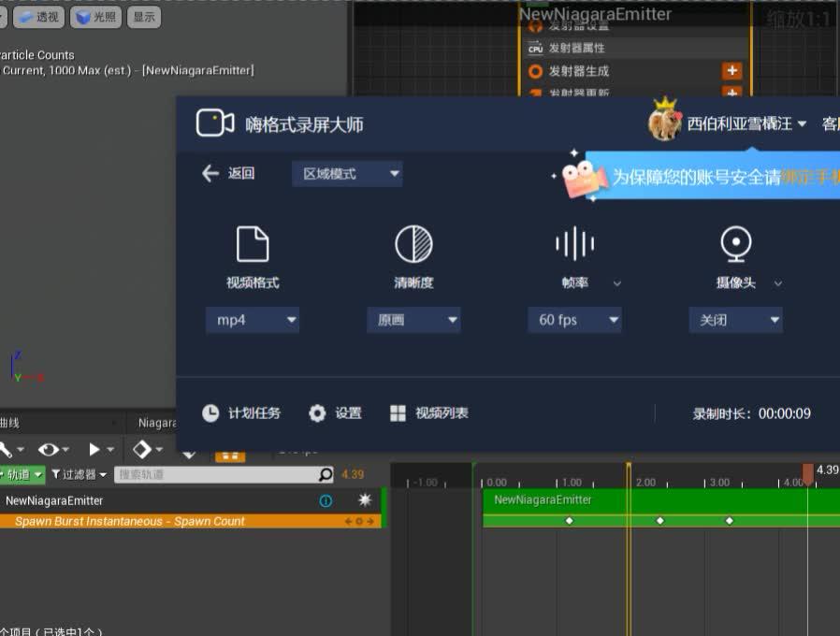840x636 pixels.
Task: Jump to next key on Spawn Count track
Action: [x=370, y=521]
